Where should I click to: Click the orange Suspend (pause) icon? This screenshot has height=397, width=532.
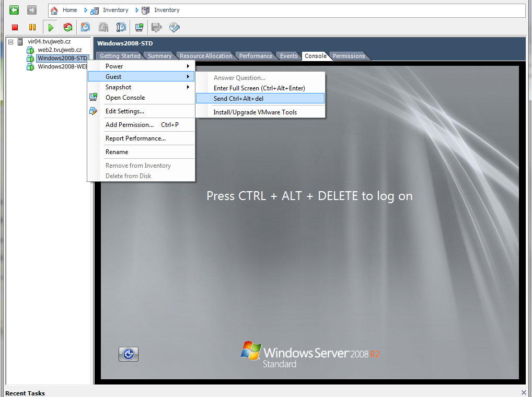coord(32,27)
